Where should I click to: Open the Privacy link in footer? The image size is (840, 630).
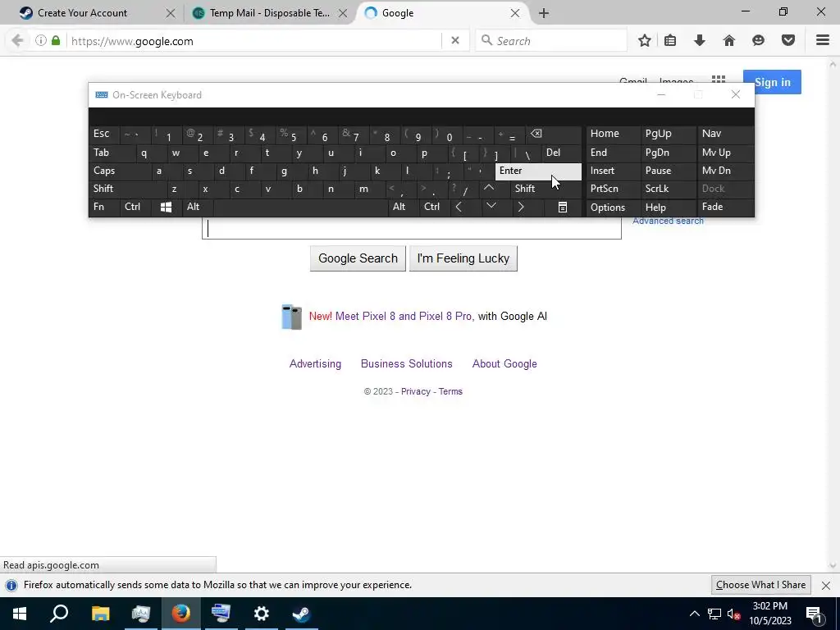pyautogui.click(x=416, y=391)
